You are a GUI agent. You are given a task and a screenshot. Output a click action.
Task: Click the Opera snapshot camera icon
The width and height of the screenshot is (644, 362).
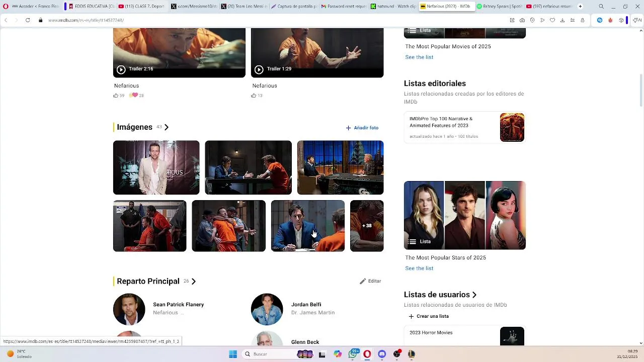pyautogui.click(x=522, y=20)
